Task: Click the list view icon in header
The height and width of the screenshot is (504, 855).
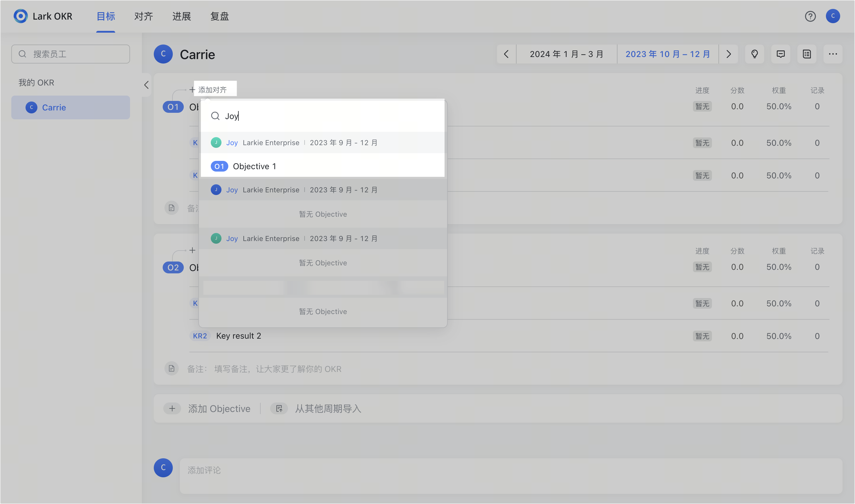Action: pos(807,54)
